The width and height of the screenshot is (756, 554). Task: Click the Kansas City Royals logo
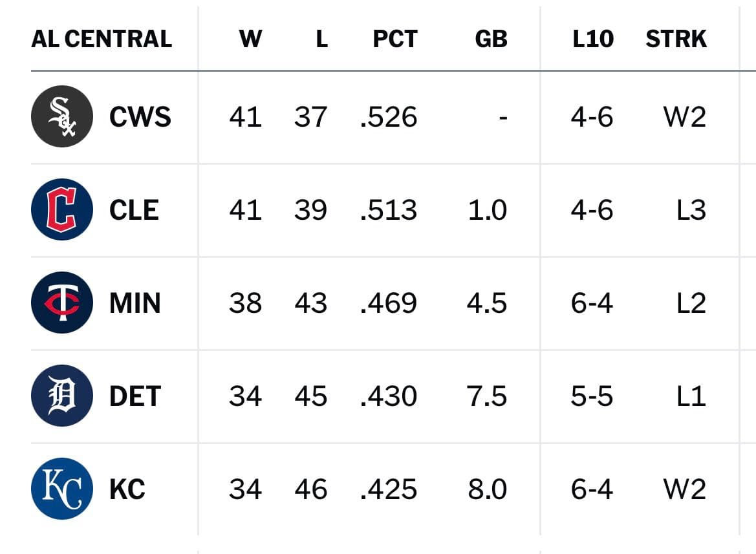(x=61, y=489)
